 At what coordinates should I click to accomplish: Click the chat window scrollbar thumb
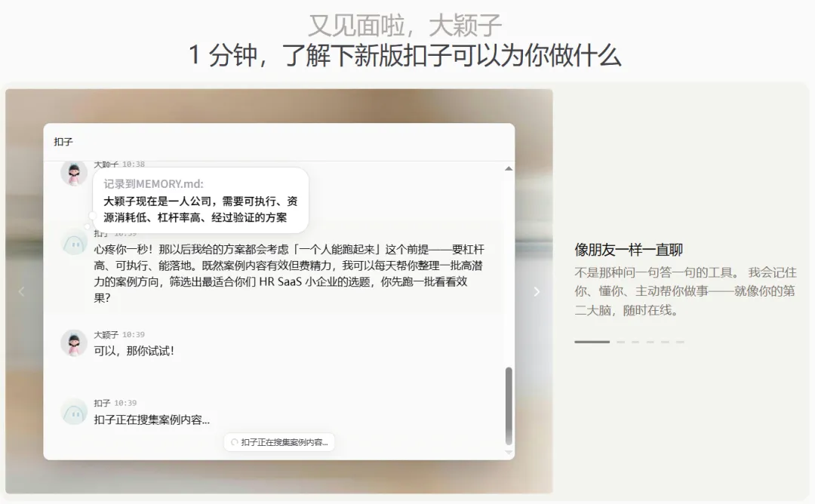509,406
